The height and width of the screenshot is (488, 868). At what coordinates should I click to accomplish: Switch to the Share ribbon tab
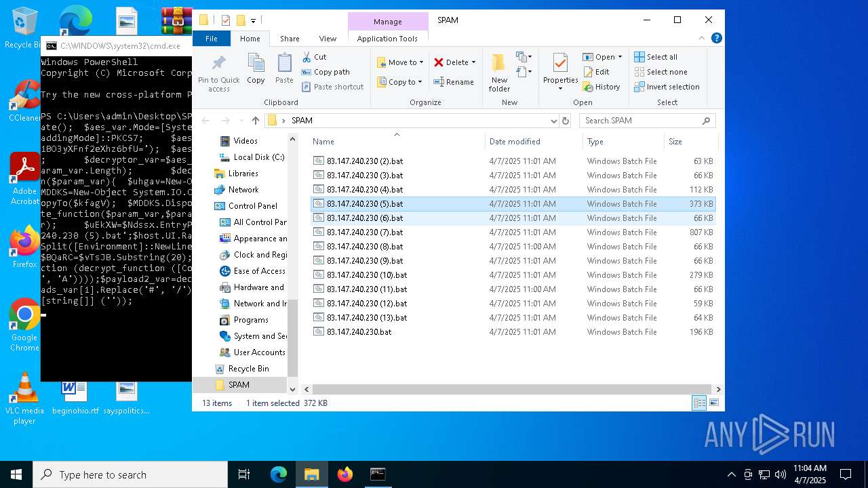(x=290, y=39)
